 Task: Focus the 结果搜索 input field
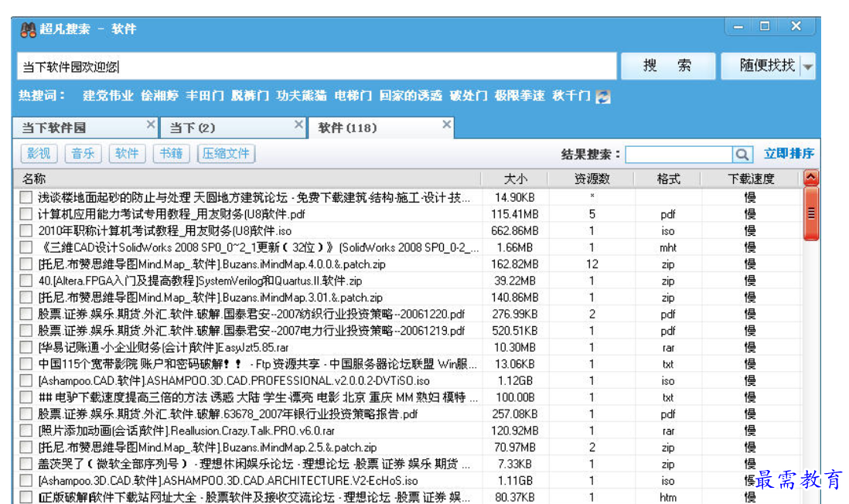coord(679,155)
